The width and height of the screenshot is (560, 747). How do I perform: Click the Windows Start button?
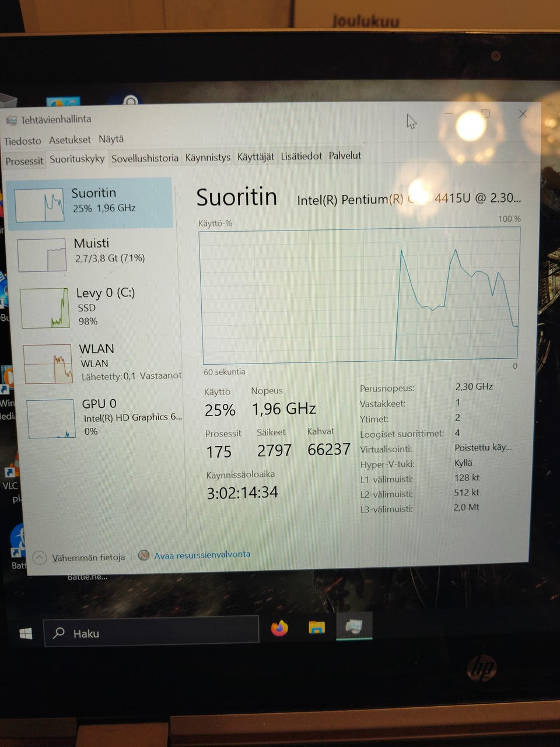coord(26,633)
